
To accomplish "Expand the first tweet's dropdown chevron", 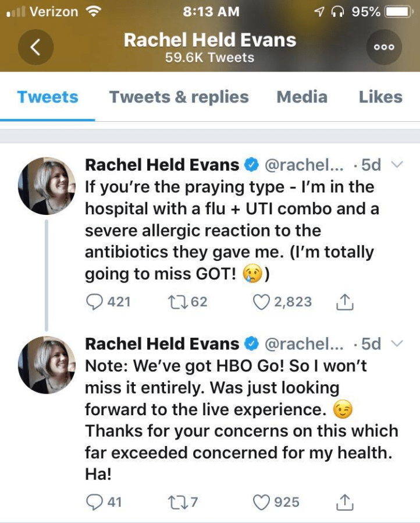I will [397, 165].
